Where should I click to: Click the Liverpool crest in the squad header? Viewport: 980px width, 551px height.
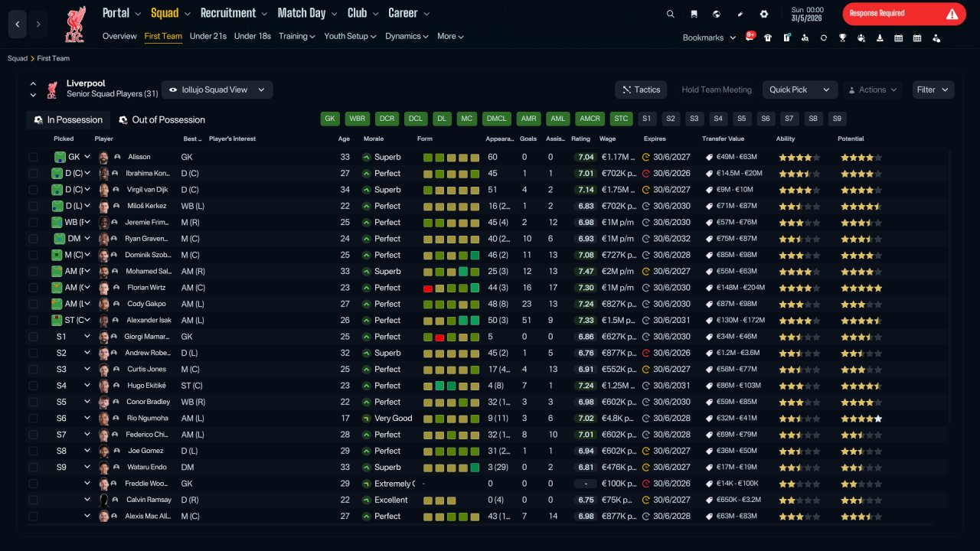click(52, 90)
